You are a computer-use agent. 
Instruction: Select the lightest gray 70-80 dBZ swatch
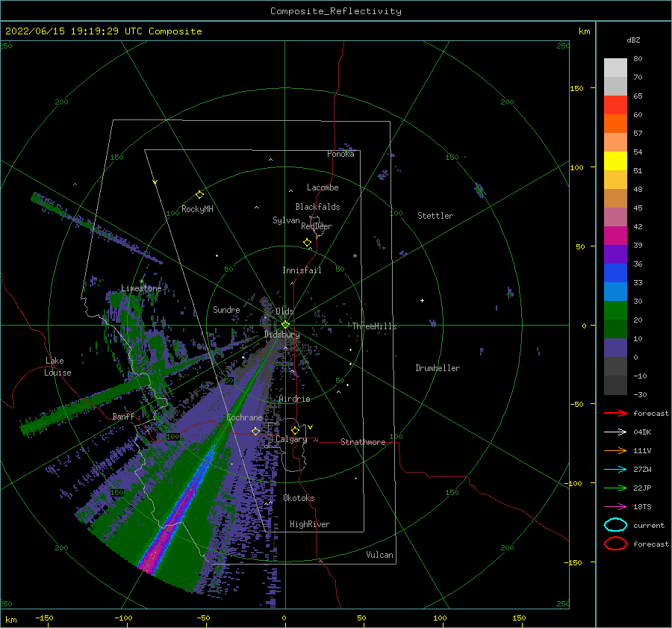click(615, 67)
